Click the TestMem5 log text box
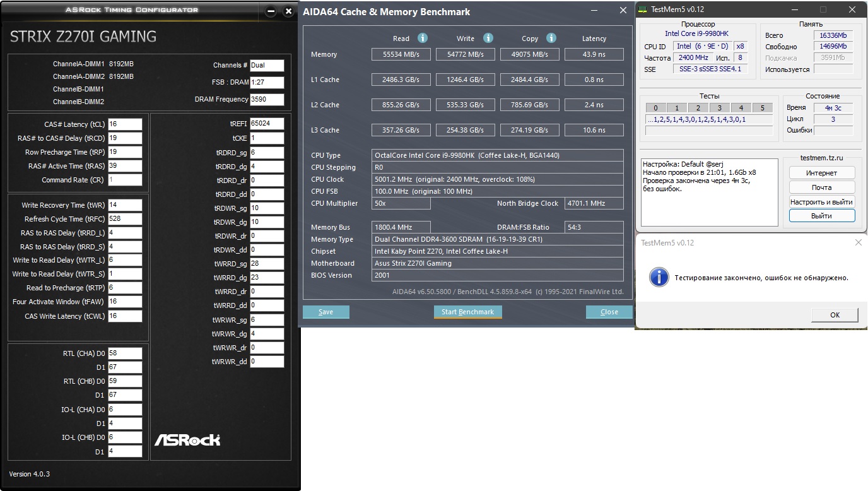This screenshot has width=868, height=491. [x=710, y=192]
